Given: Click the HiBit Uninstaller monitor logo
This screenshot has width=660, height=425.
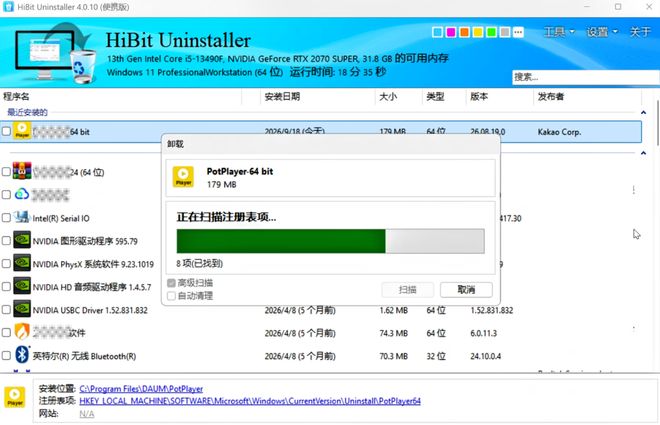Looking at the screenshot, I should click(55, 53).
